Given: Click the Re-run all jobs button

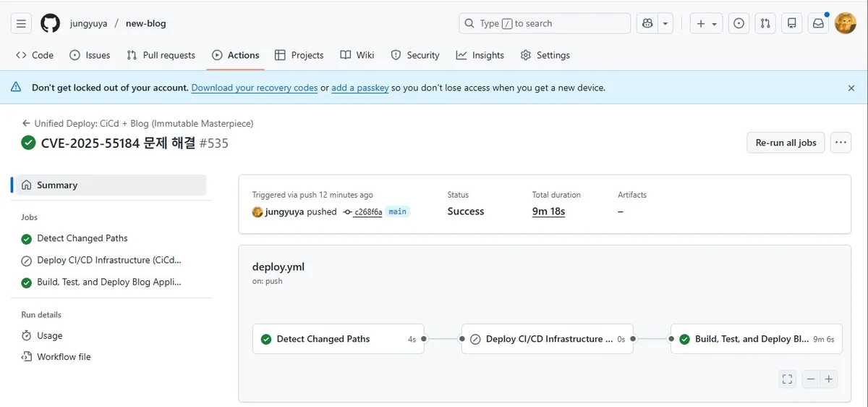Looking at the screenshot, I should pyautogui.click(x=786, y=143).
